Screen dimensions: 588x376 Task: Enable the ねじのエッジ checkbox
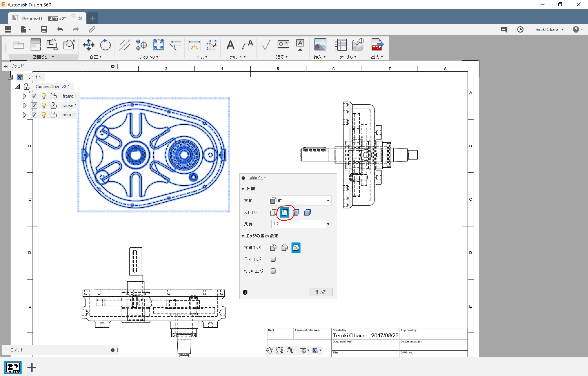pyautogui.click(x=274, y=271)
